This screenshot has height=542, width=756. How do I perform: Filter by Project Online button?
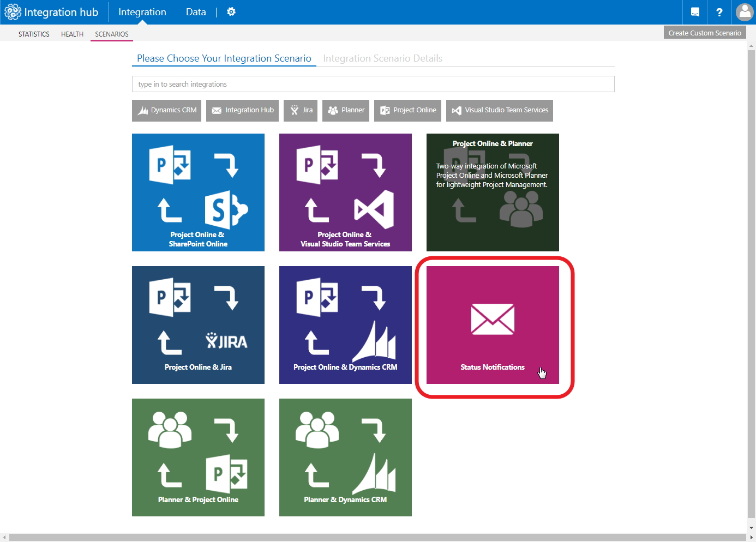click(x=407, y=110)
